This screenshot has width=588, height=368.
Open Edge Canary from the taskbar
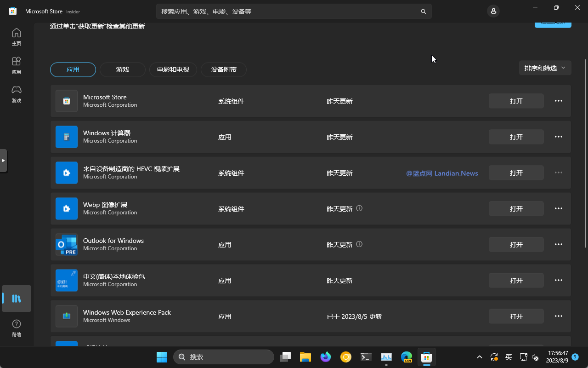[407, 357]
